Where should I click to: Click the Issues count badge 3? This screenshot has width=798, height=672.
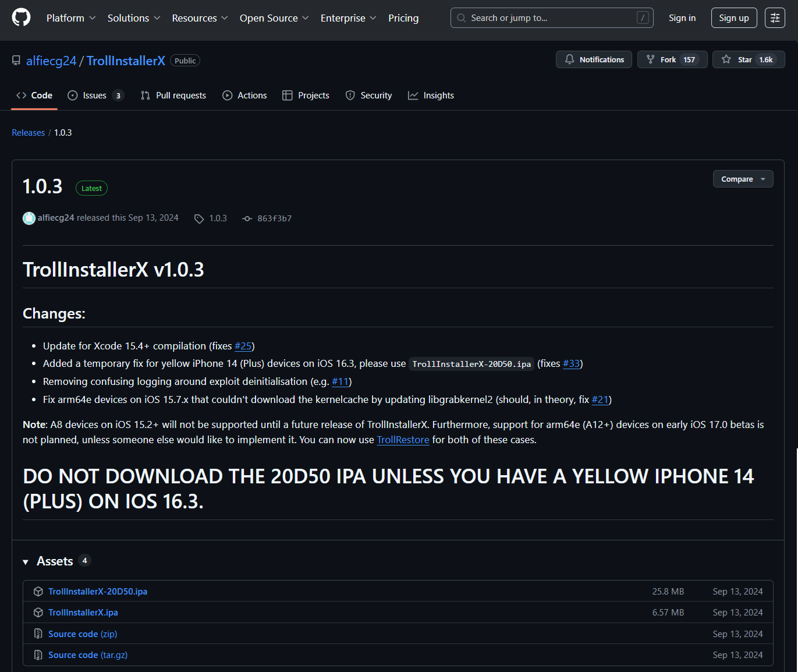click(118, 96)
